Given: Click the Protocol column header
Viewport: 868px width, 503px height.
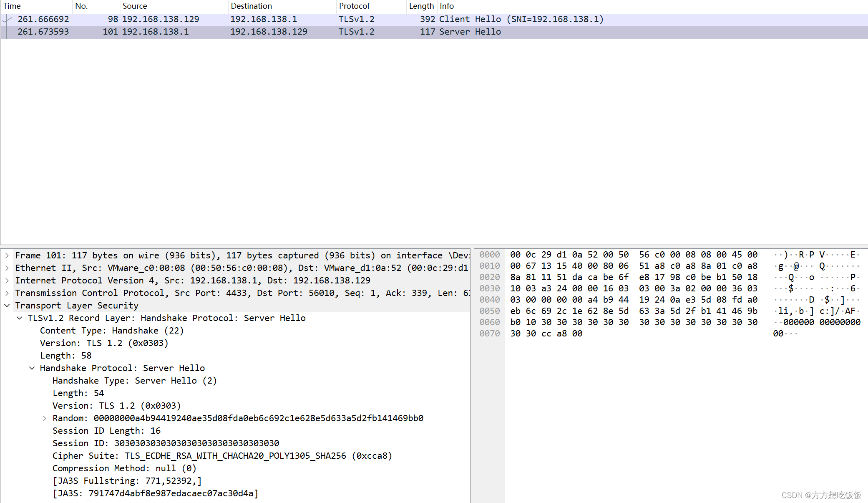Looking at the screenshot, I should pyautogui.click(x=354, y=6).
